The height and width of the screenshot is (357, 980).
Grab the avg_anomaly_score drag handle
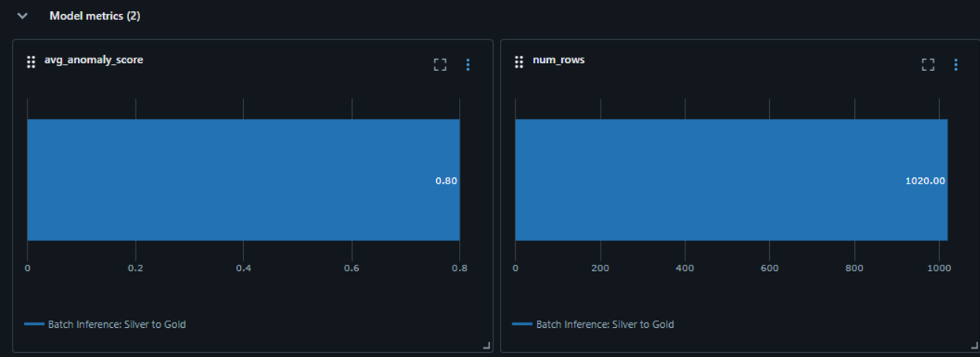coord(31,62)
